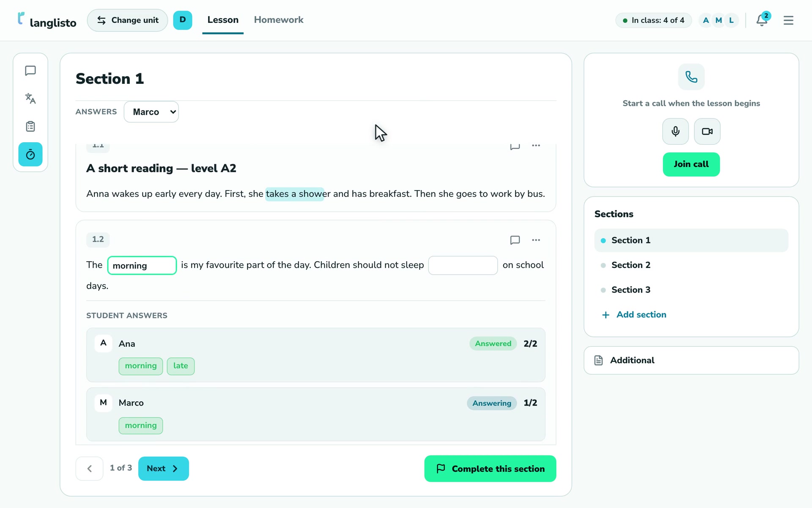Click Marco's student answer row
This screenshot has width=812, height=508.
(315, 414)
